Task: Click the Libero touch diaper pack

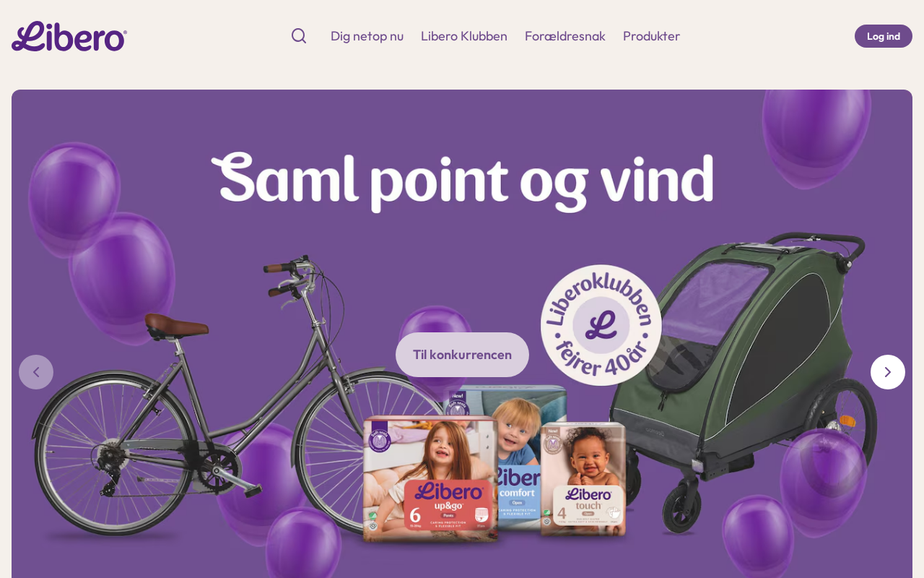Action: click(583, 480)
